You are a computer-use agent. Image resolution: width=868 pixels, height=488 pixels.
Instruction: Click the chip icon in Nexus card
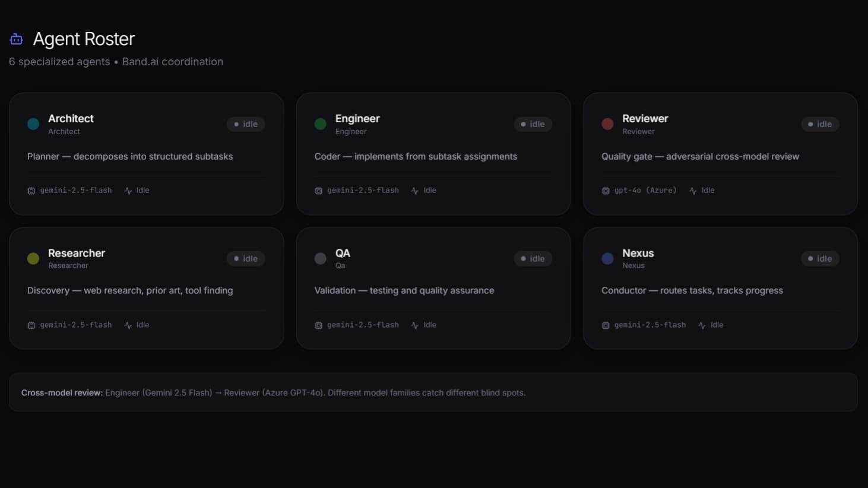click(606, 325)
